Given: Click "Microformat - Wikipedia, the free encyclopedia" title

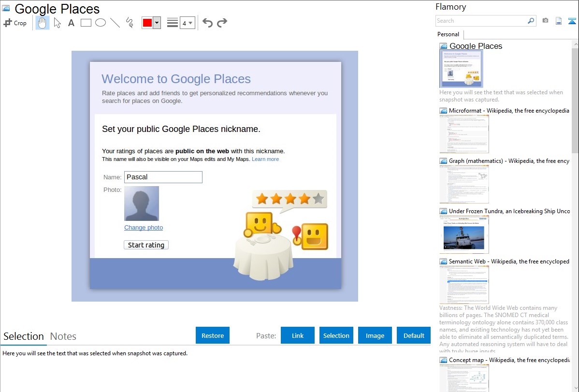Looking at the screenshot, I should pyautogui.click(x=509, y=111).
